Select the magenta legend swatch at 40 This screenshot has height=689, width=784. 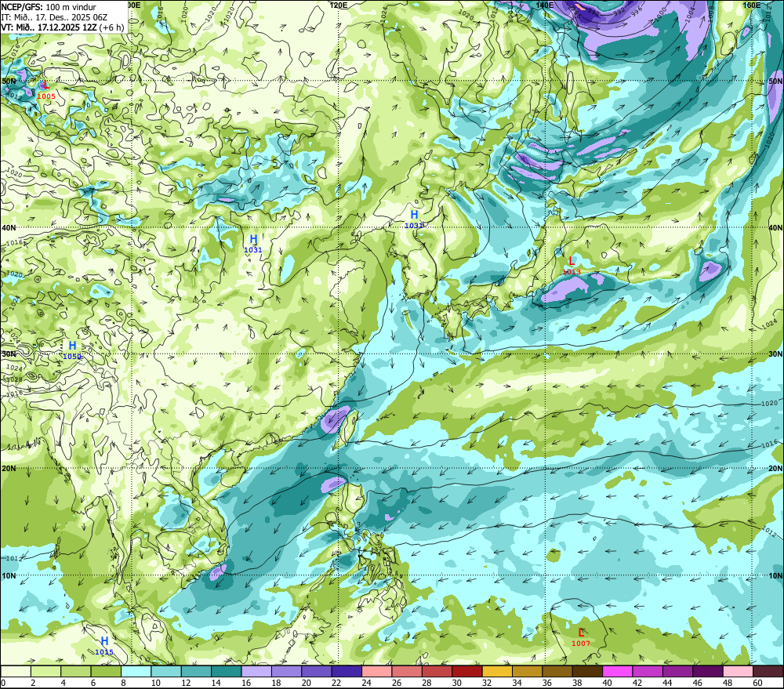(618, 671)
